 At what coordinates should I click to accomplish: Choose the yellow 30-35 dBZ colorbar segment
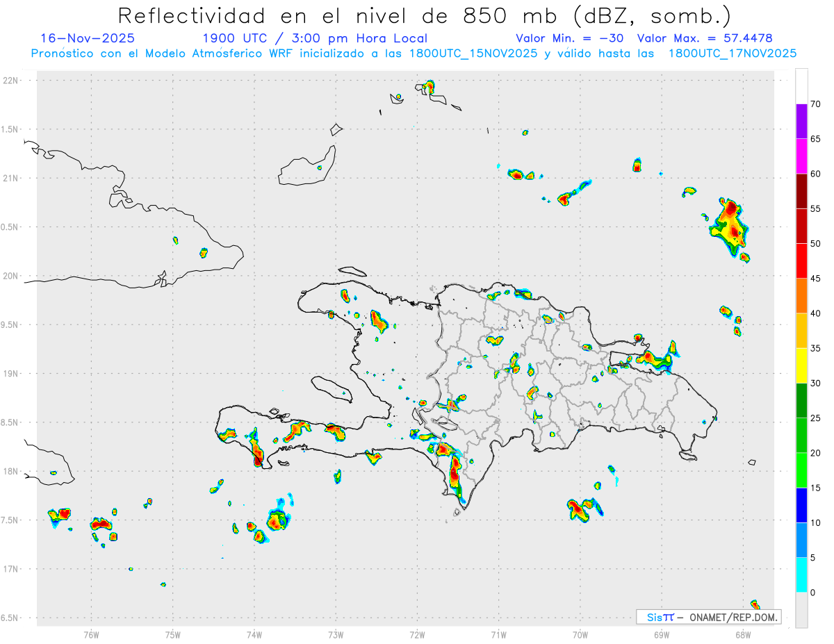tap(801, 365)
